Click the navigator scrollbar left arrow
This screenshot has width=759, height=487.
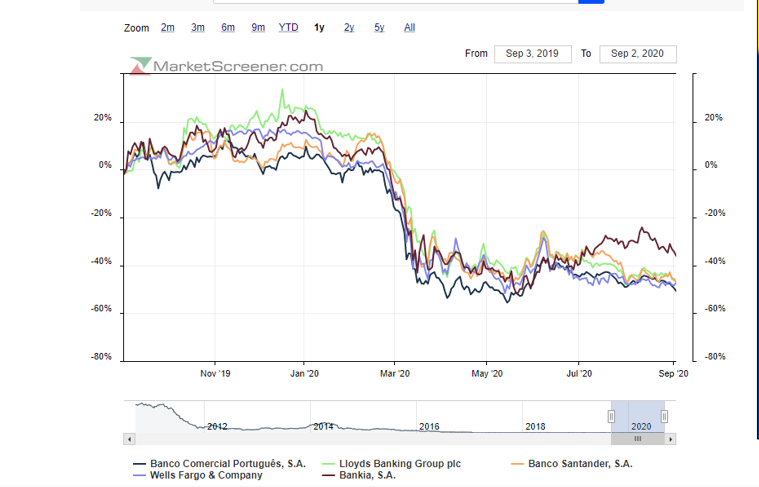(x=129, y=439)
